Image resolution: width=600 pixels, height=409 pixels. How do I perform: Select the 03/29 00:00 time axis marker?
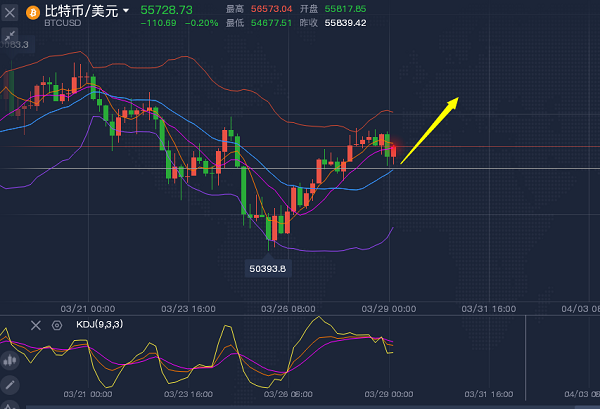(389, 308)
